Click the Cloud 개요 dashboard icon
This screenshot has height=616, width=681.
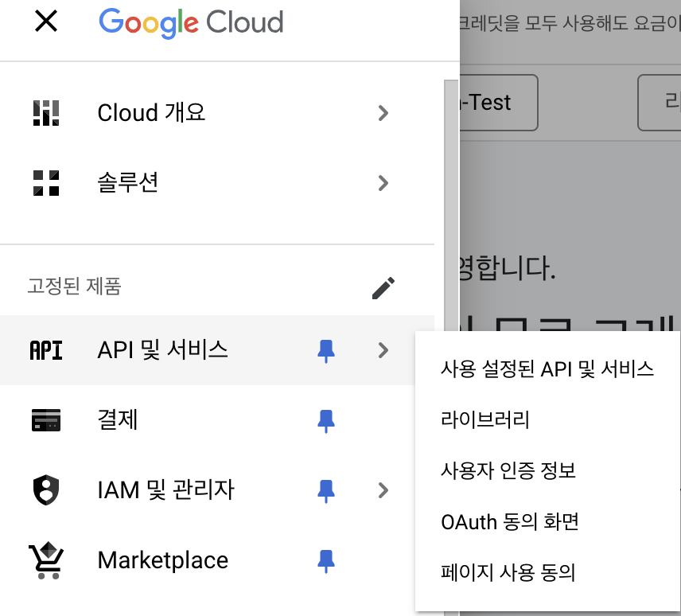pyautogui.click(x=46, y=113)
